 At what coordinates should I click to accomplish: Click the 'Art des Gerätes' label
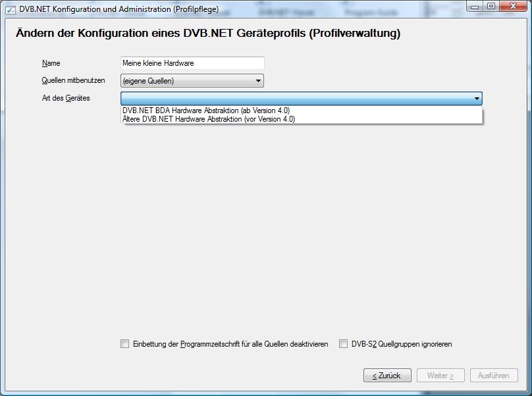66,98
